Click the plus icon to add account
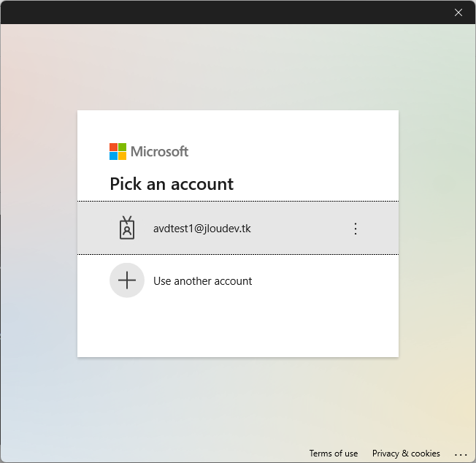This screenshot has width=476, height=463. tap(127, 280)
